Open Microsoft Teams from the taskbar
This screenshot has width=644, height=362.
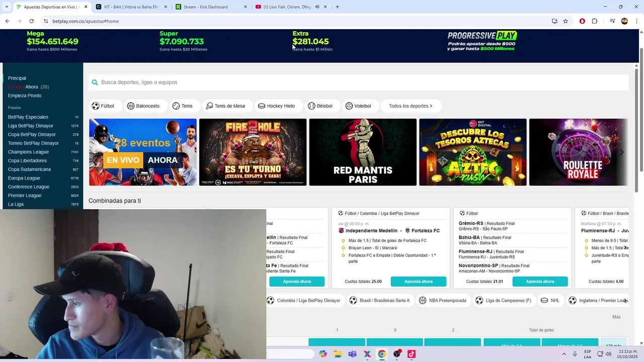(352, 354)
